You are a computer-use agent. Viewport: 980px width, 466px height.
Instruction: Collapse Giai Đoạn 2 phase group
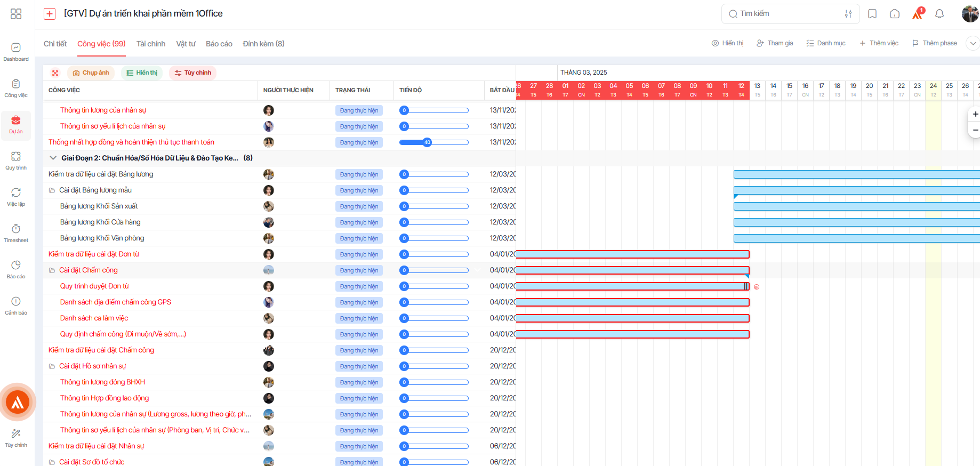pos(53,158)
